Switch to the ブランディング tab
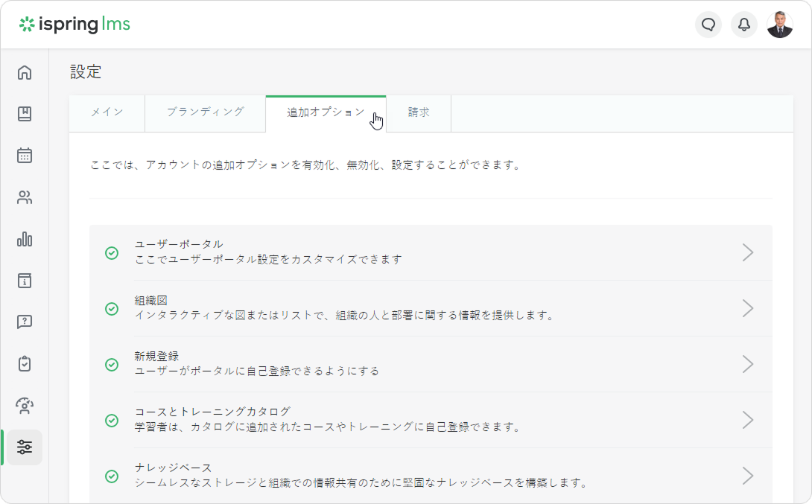Screen dimensions: 812x504 click(205, 112)
